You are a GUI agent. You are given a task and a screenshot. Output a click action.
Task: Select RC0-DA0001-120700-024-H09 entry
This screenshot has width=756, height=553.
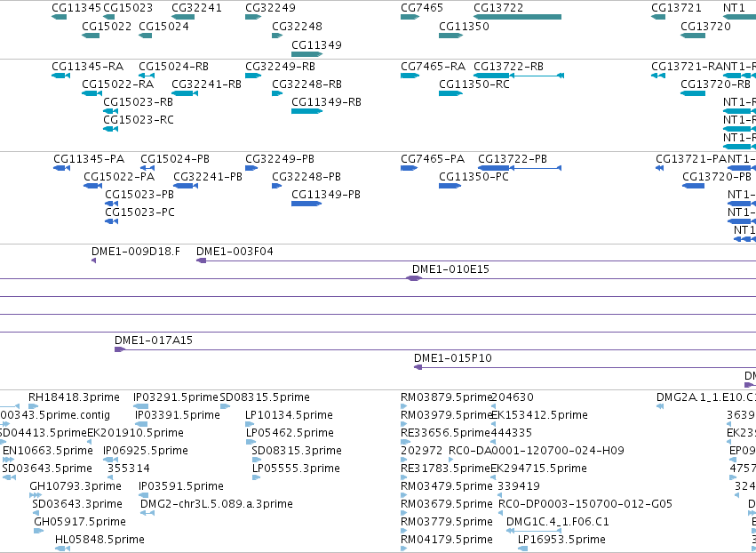(537, 451)
